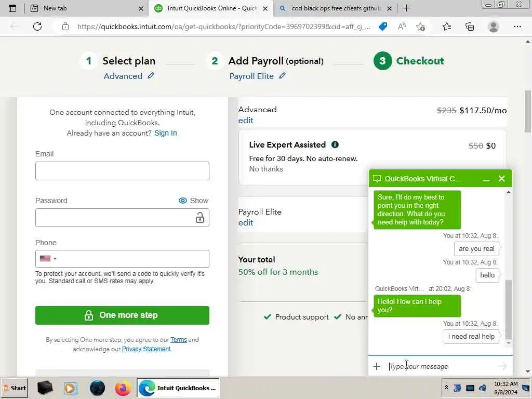Click the plus attachment icon in chat

[377, 366]
